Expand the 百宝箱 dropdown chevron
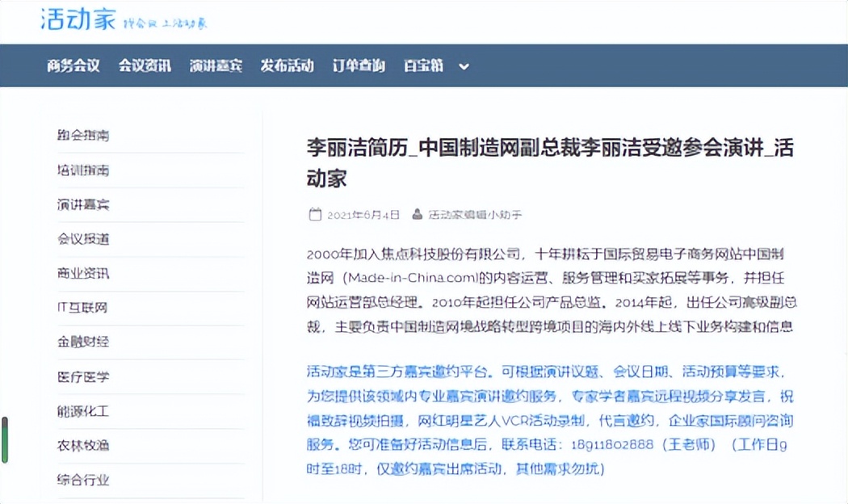This screenshot has width=848, height=504. [x=463, y=67]
